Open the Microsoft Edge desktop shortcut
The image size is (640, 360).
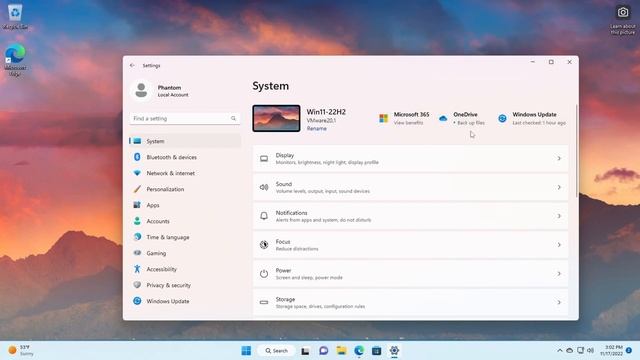click(x=15, y=60)
